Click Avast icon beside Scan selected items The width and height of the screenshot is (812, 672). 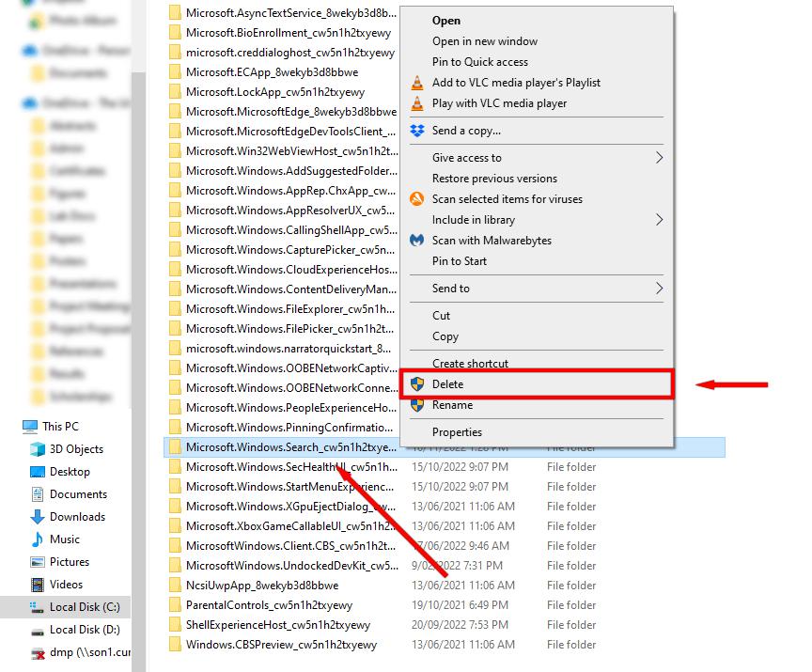click(x=417, y=199)
